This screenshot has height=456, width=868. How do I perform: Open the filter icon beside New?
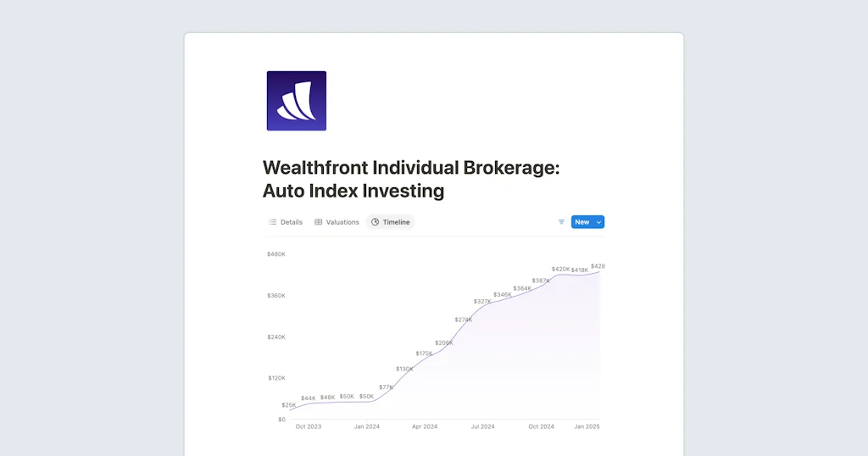coord(561,222)
